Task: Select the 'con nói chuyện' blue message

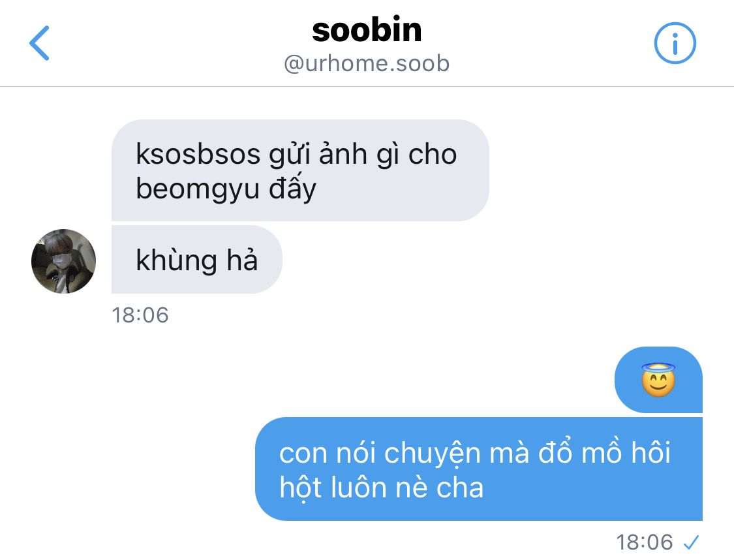Action: coord(478,469)
